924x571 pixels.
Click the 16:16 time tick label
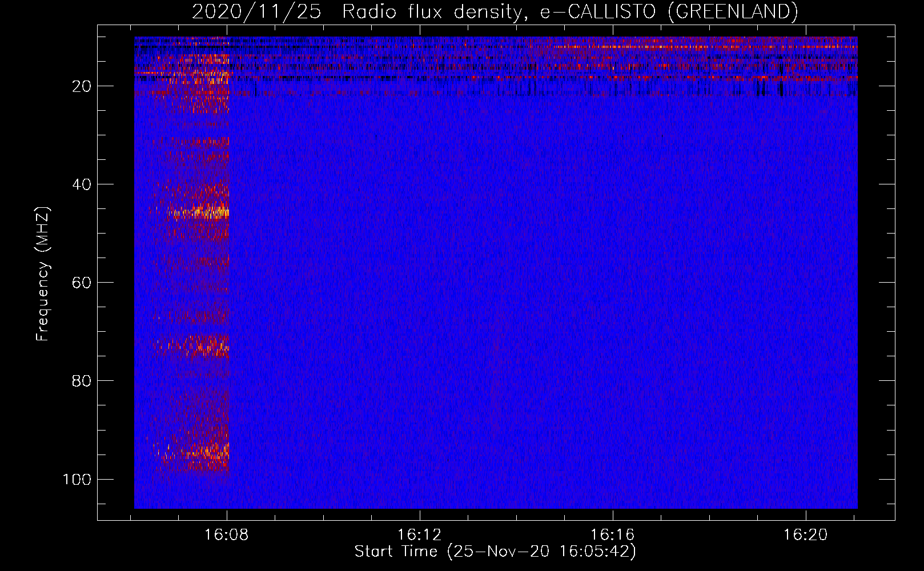[x=612, y=535]
